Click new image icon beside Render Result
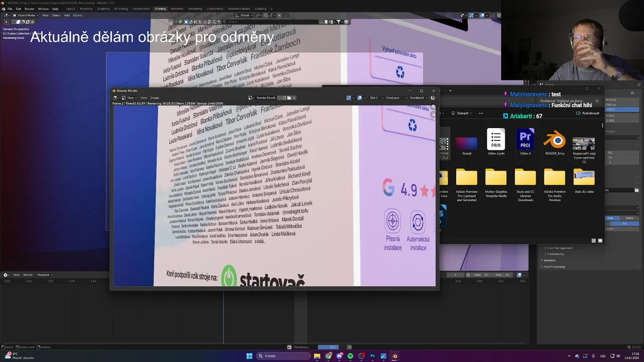The width and height of the screenshot is (644, 362). point(285,98)
